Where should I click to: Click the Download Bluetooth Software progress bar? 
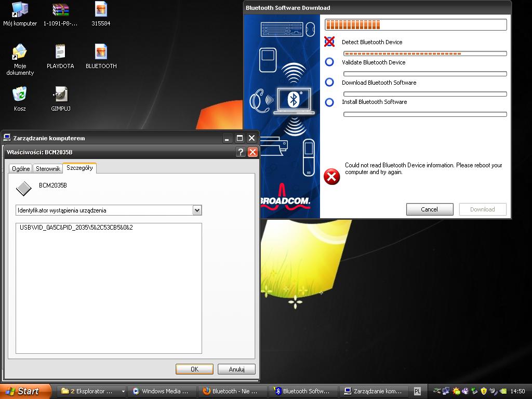[425, 94]
